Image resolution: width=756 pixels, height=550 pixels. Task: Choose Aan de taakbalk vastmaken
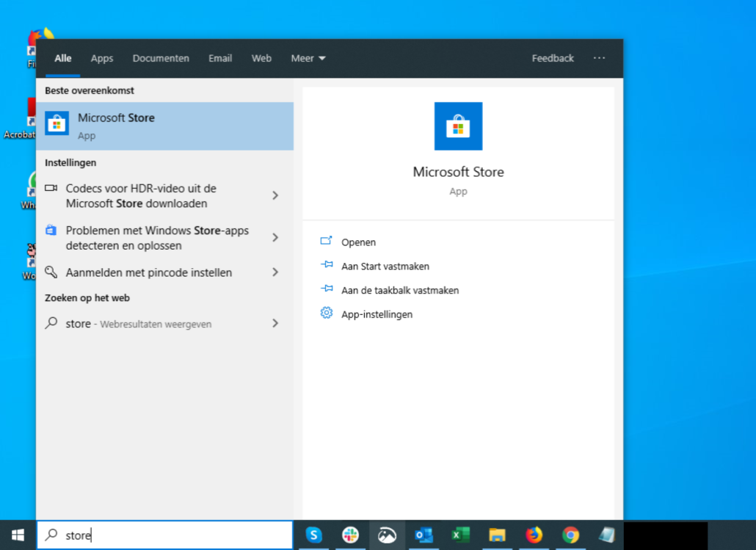399,290
